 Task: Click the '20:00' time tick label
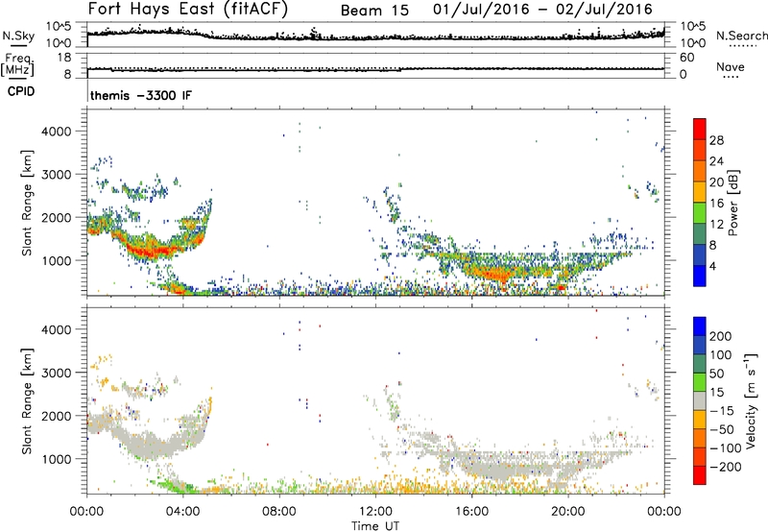click(x=567, y=512)
